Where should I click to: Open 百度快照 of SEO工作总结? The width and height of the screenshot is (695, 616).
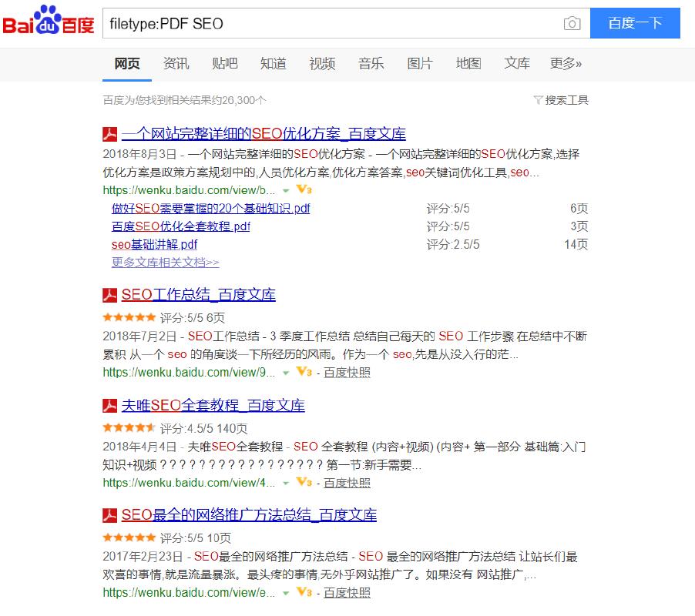346,373
